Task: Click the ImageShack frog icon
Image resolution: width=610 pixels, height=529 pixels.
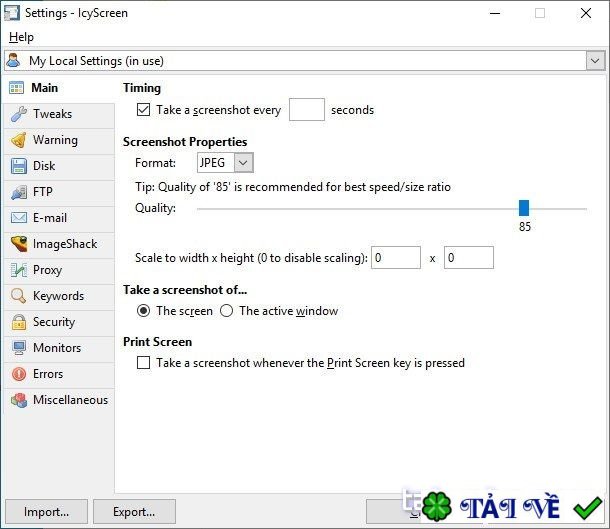Action: pyautogui.click(x=19, y=244)
